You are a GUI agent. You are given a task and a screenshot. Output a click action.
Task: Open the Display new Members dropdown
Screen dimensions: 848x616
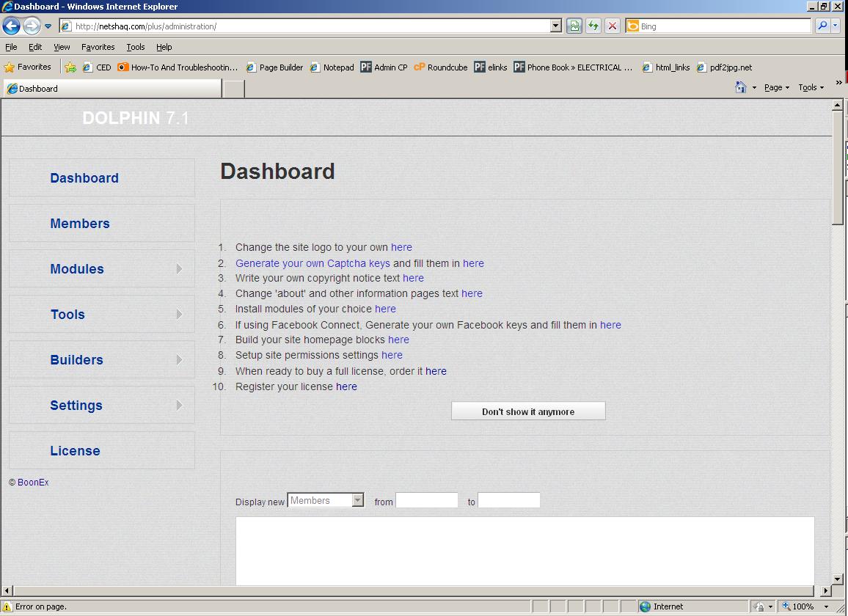357,500
